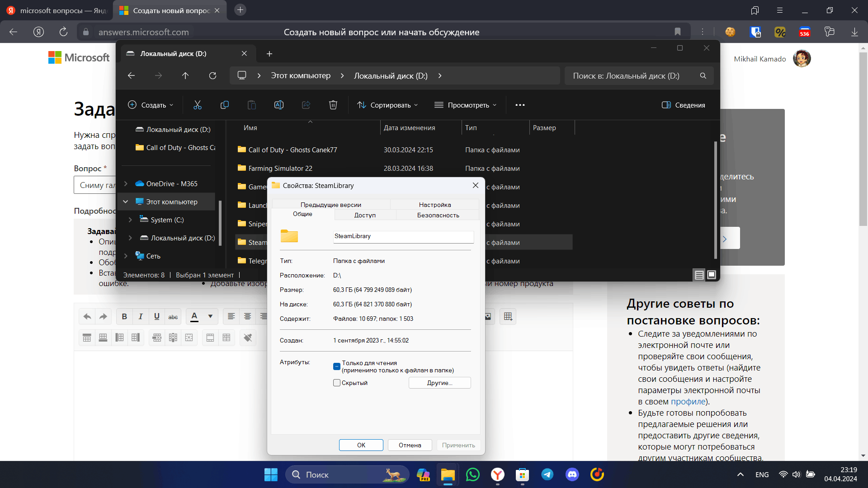
Task: Toggle italic in the question editor
Action: [141, 316]
